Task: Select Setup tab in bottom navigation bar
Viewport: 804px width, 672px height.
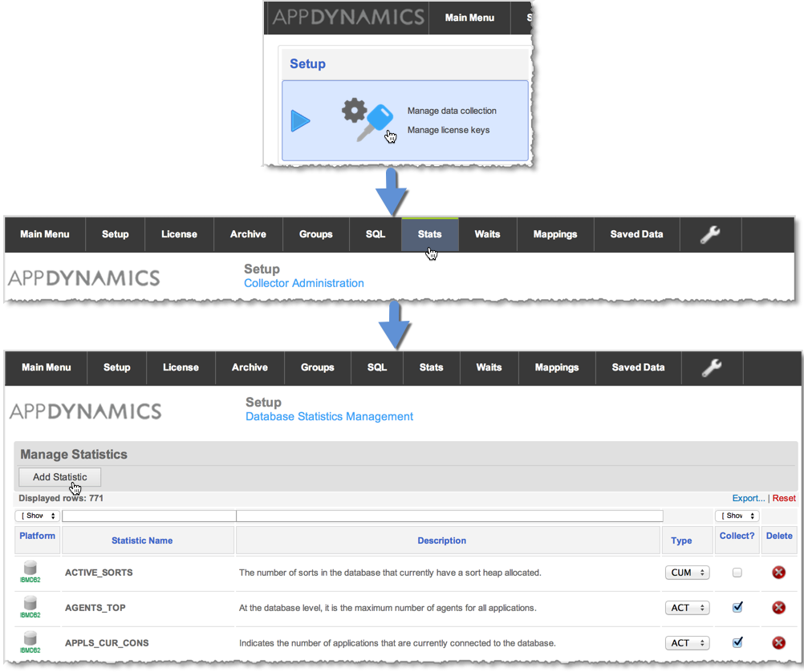Action: (x=117, y=367)
